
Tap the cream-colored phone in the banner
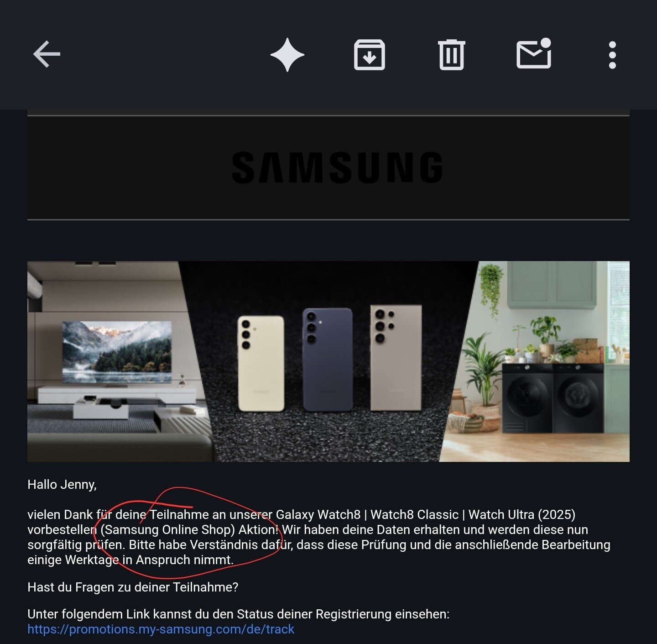click(261, 363)
